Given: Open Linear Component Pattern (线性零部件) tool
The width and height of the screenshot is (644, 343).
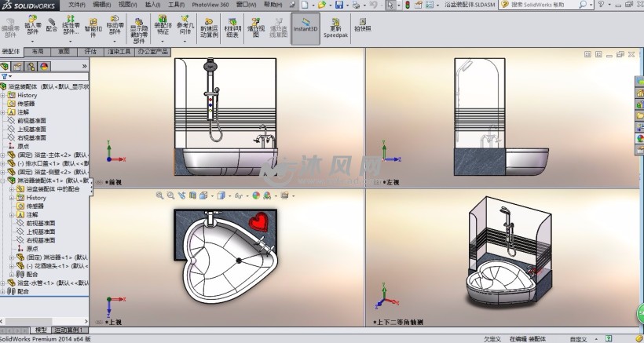Looking at the screenshot, I should 71,25.
